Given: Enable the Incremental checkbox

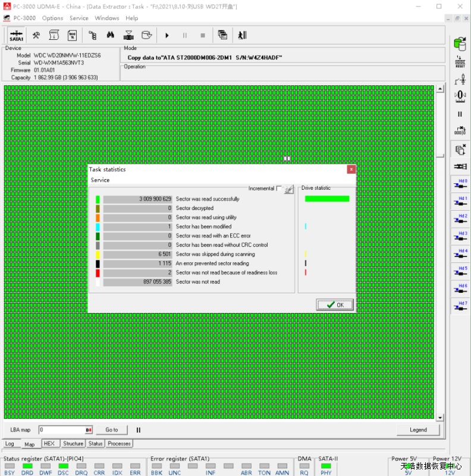Looking at the screenshot, I should click(280, 189).
